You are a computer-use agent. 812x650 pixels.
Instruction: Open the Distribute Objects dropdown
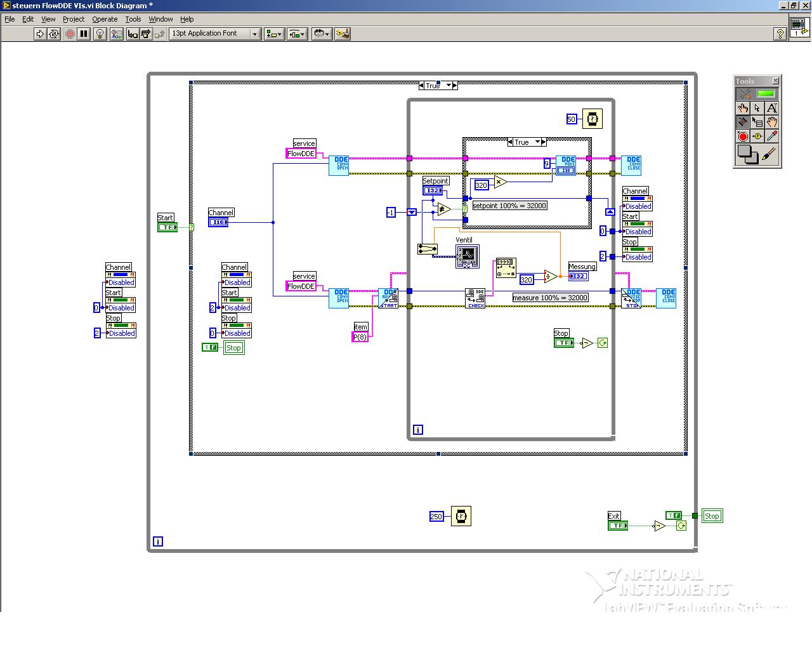(297, 34)
